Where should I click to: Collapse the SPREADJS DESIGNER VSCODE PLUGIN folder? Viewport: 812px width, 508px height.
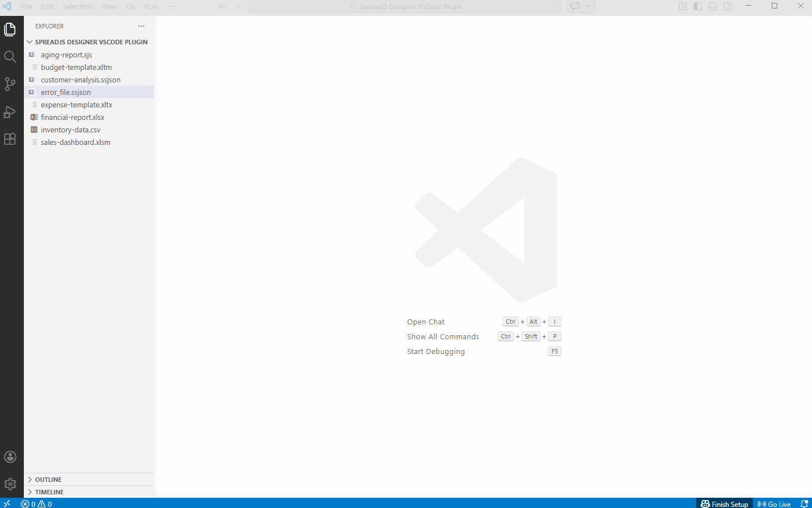[89, 42]
